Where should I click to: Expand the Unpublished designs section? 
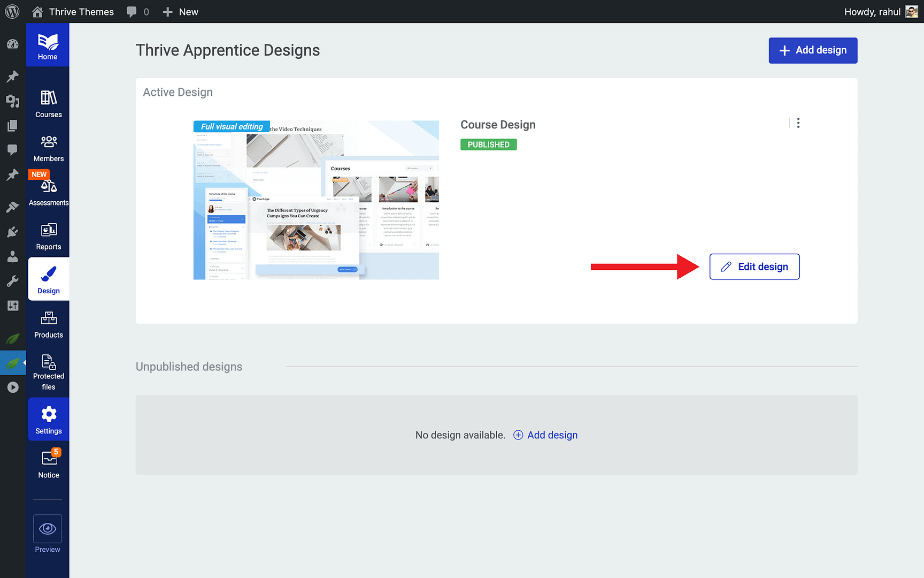coord(189,367)
